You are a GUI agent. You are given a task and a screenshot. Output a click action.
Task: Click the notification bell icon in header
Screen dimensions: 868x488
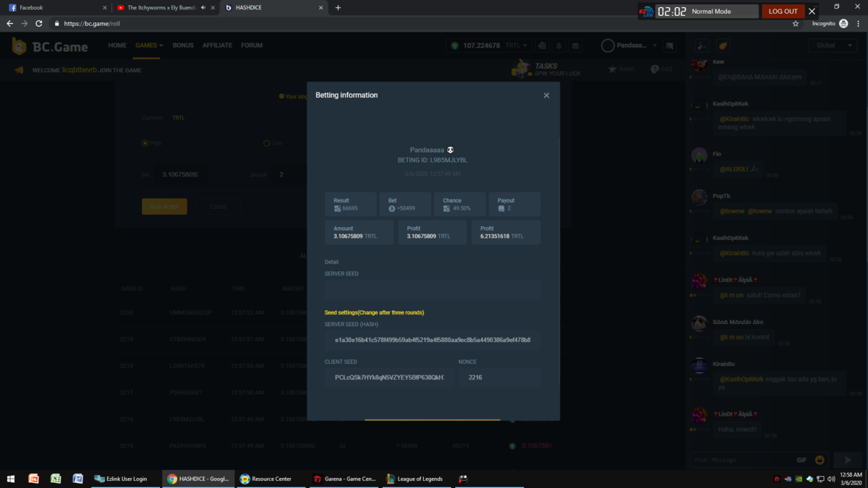558,46
